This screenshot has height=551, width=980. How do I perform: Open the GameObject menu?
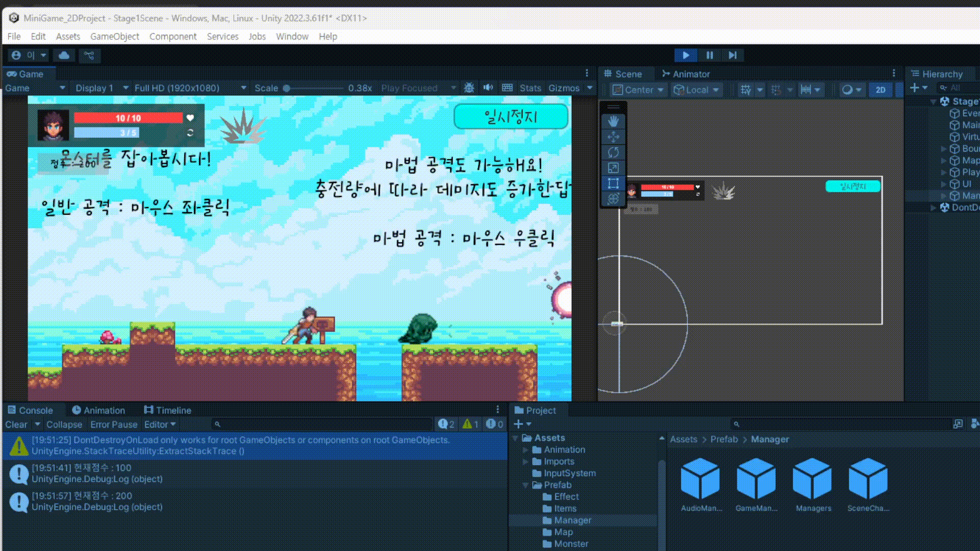[x=114, y=36]
